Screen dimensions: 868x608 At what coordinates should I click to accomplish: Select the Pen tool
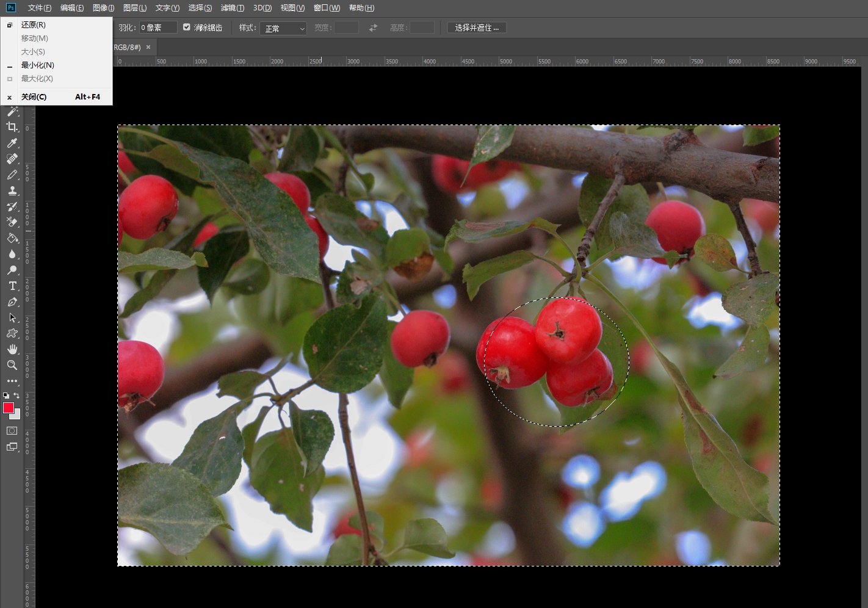pyautogui.click(x=12, y=302)
